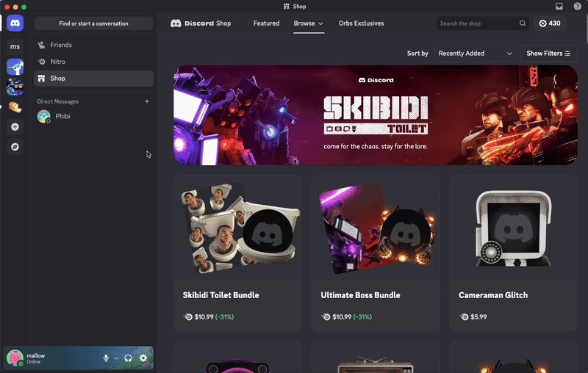The height and width of the screenshot is (373, 588).
Task: Expand input options arrow beside microphone
Action: (x=116, y=358)
